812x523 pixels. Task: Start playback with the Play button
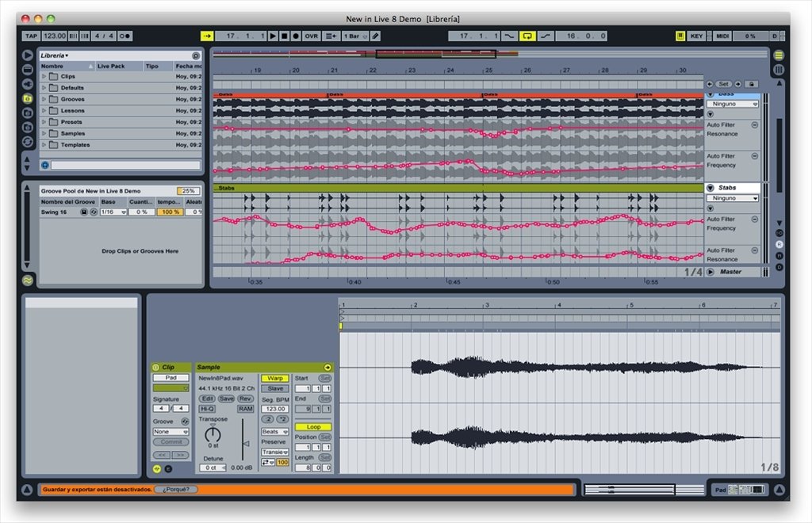[x=273, y=36]
